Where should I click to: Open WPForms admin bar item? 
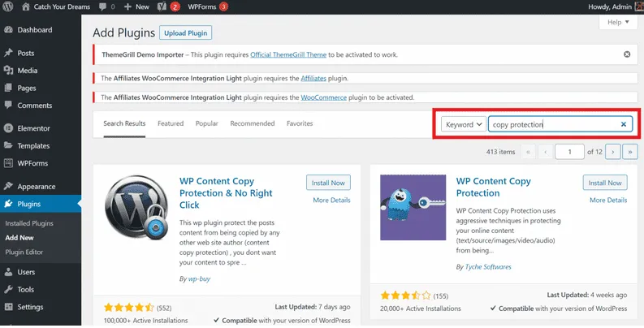(x=208, y=6)
